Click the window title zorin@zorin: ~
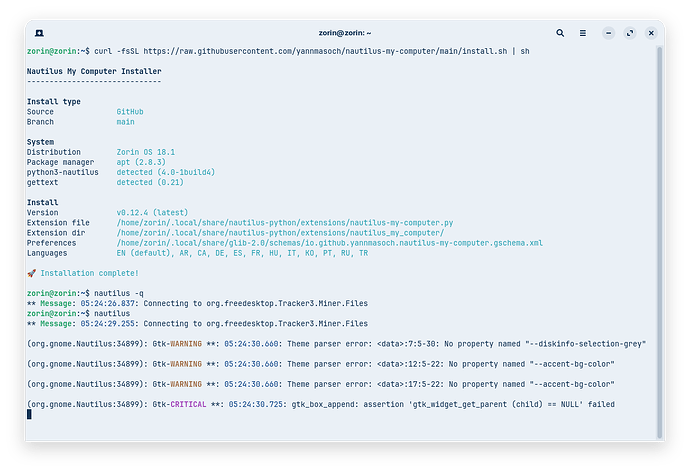Viewport: 690px width, 472px height. pyautogui.click(x=345, y=33)
